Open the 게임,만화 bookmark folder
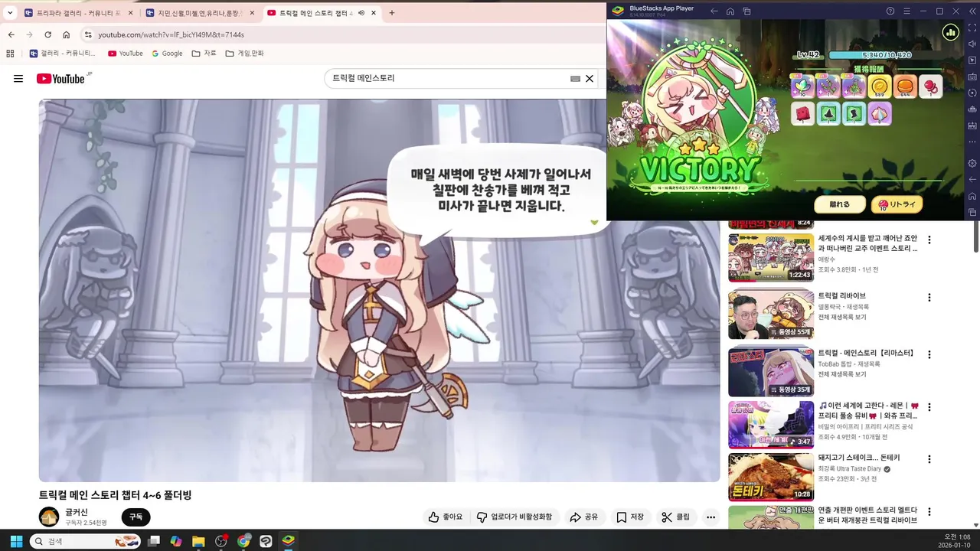 [244, 54]
